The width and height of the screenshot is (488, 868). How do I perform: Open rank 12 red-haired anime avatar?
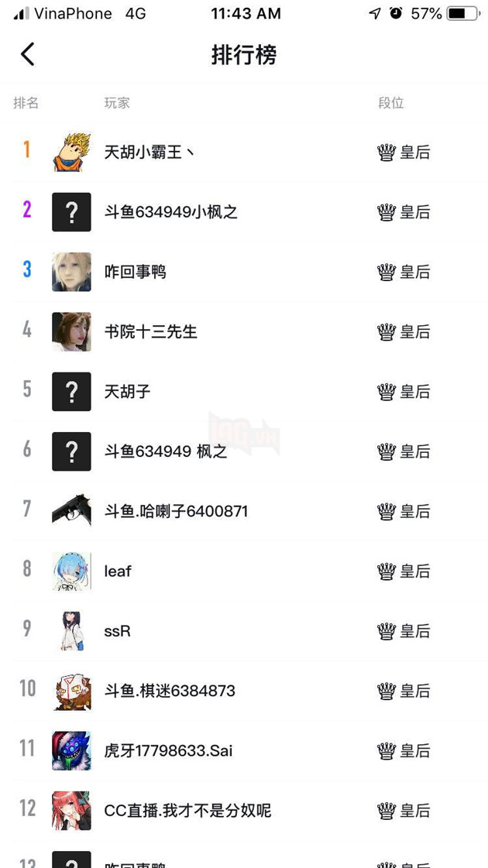click(x=71, y=811)
